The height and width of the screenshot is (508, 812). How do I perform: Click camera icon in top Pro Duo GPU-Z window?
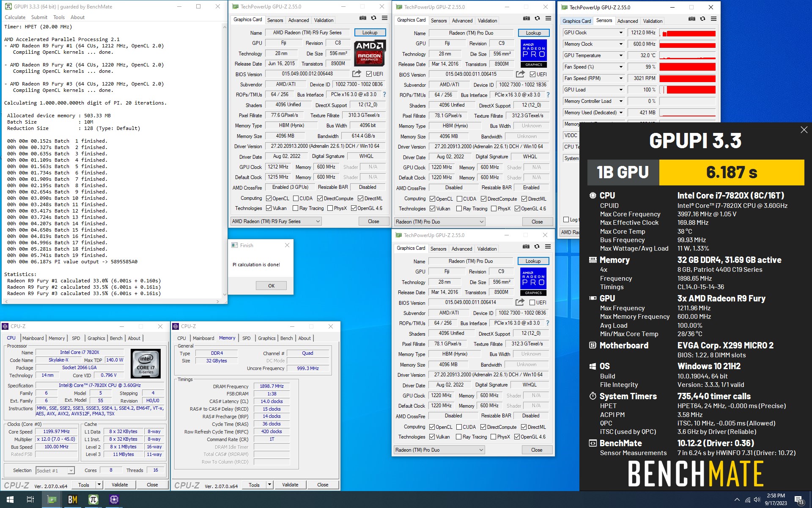[527, 19]
